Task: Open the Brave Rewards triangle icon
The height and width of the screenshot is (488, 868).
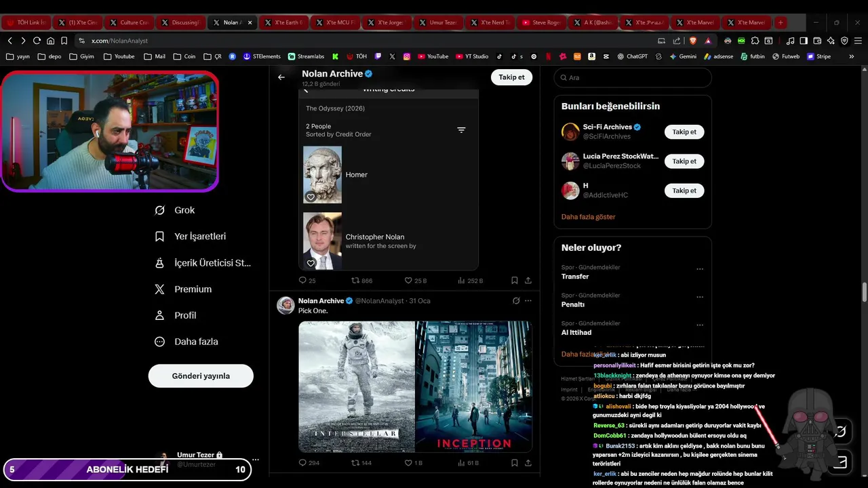Action: point(708,41)
